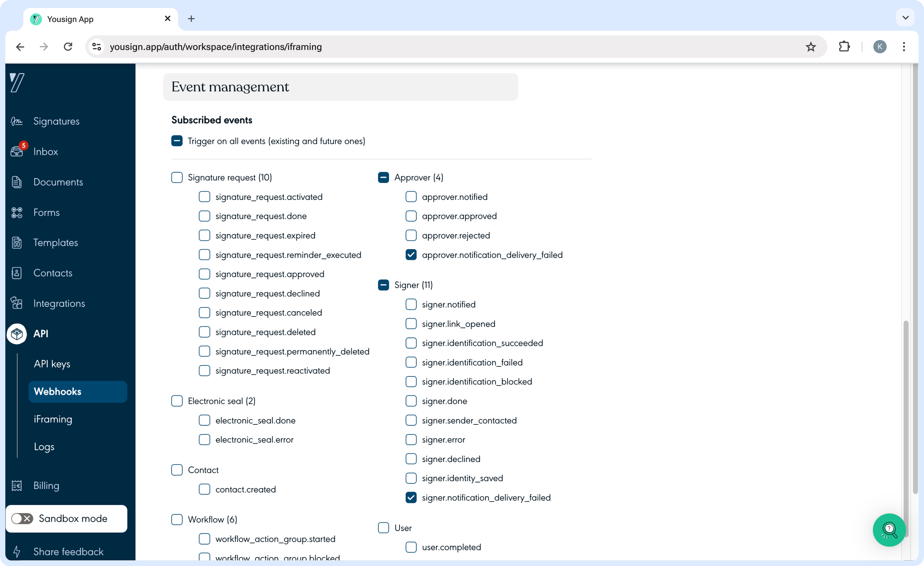924x566 pixels.
Task: Click the Documents sidebar icon
Action: coord(17,182)
